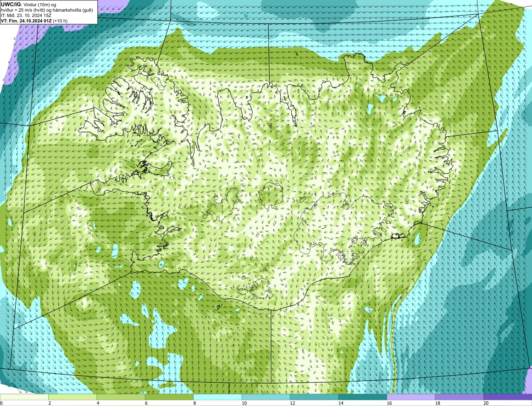Select the "hviður > 25 m/s (hvítt)" description line
Viewport: 532px width, 406px height.
pyautogui.click(x=48, y=10)
